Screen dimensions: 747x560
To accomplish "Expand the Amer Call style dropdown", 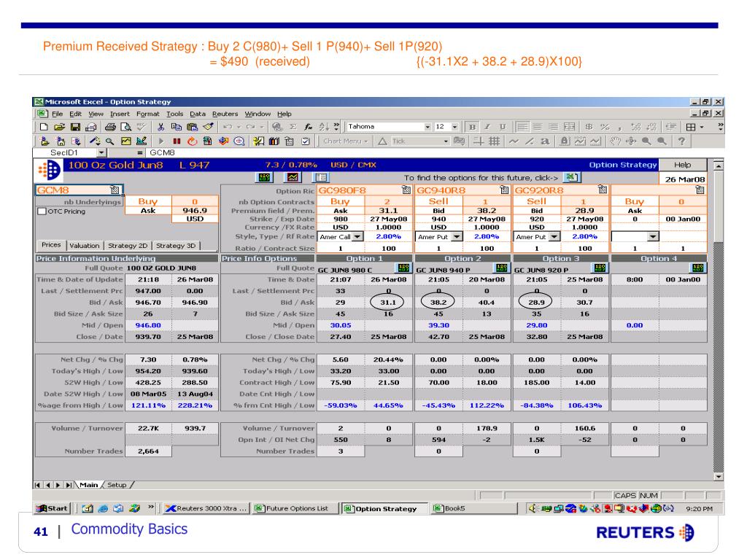I will coord(357,237).
